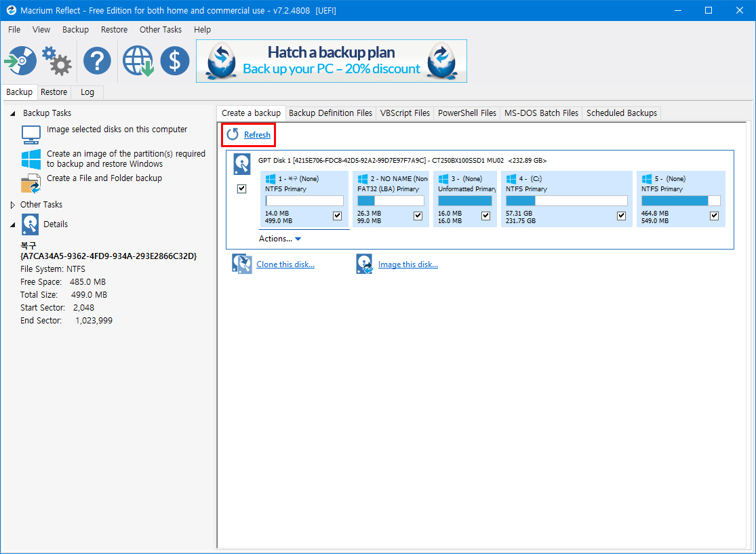Open the Actions dropdown under partition 1
This screenshot has width=756, height=554.
tap(279, 239)
